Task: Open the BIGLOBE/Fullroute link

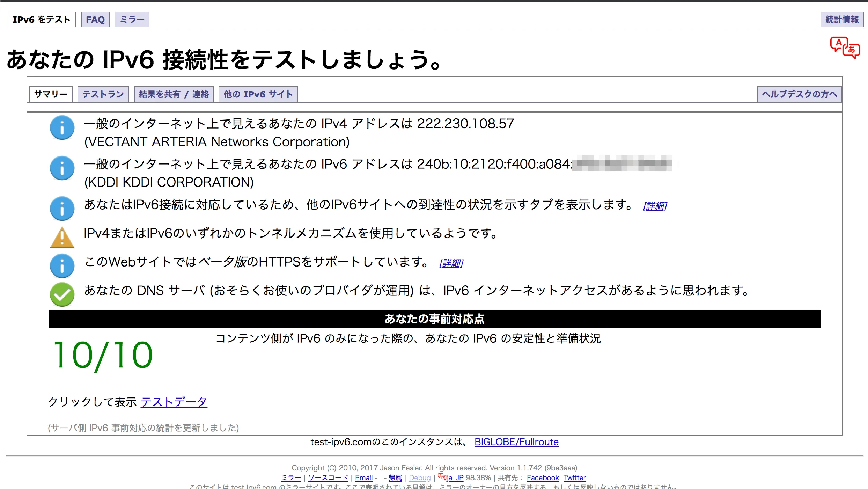Action: tap(516, 442)
